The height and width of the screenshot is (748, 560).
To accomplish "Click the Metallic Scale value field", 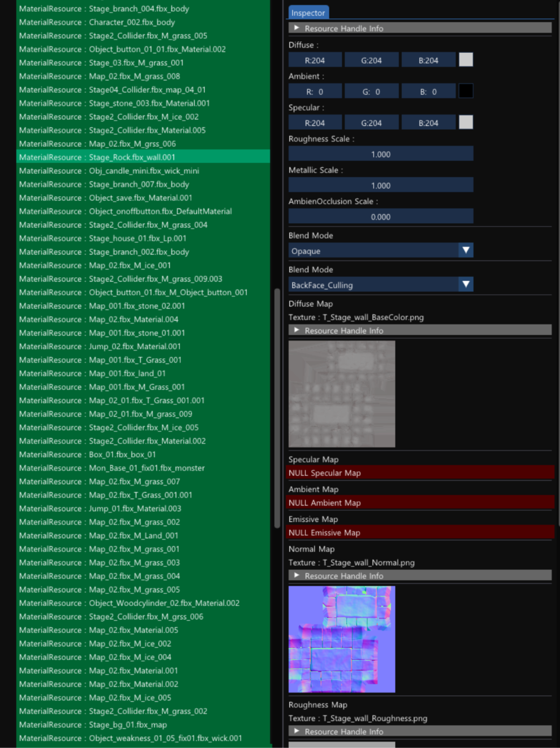I will click(381, 185).
